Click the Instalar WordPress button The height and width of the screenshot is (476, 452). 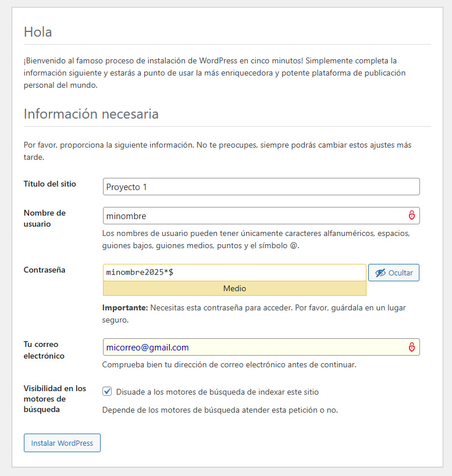click(62, 443)
